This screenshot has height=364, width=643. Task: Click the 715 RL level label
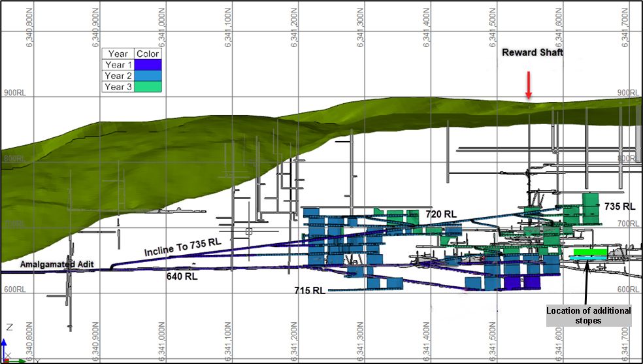pyautogui.click(x=308, y=290)
